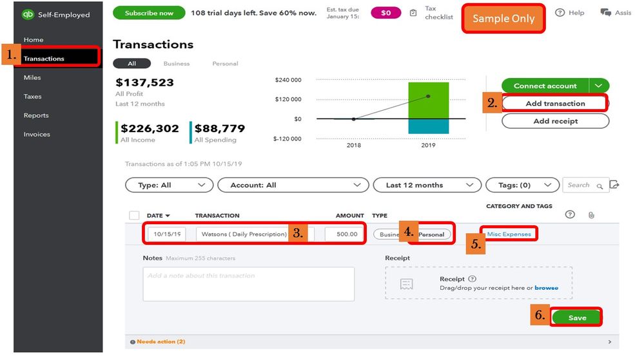Click the Help question mark icon
The width and height of the screenshot is (644, 362).
pos(560,13)
